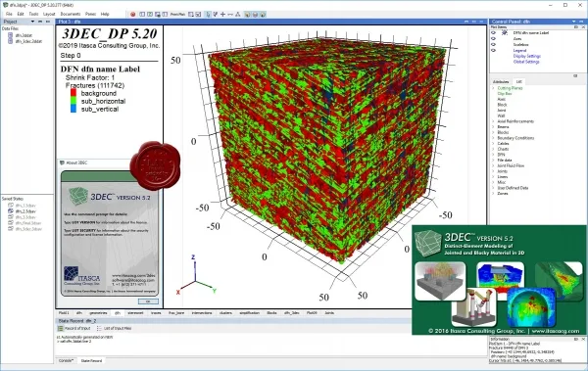
Task: Close the Plot Items pane
Action: [x=583, y=27]
